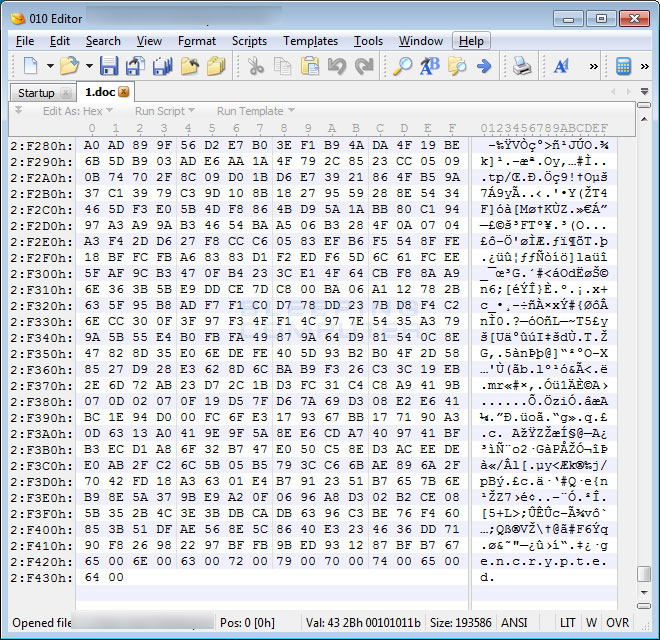Screen dimensions: 660x640
Task: Click the Save As icon
Action: coord(136,66)
